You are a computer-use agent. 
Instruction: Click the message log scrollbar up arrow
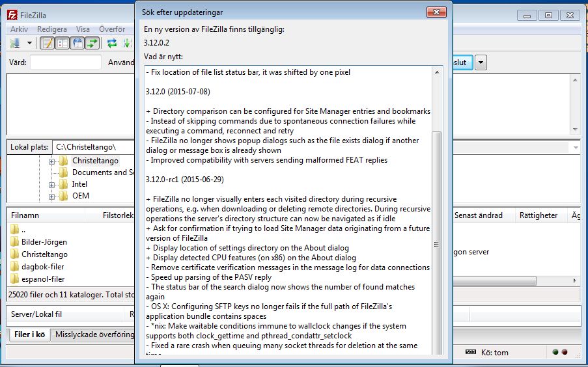click(x=575, y=80)
